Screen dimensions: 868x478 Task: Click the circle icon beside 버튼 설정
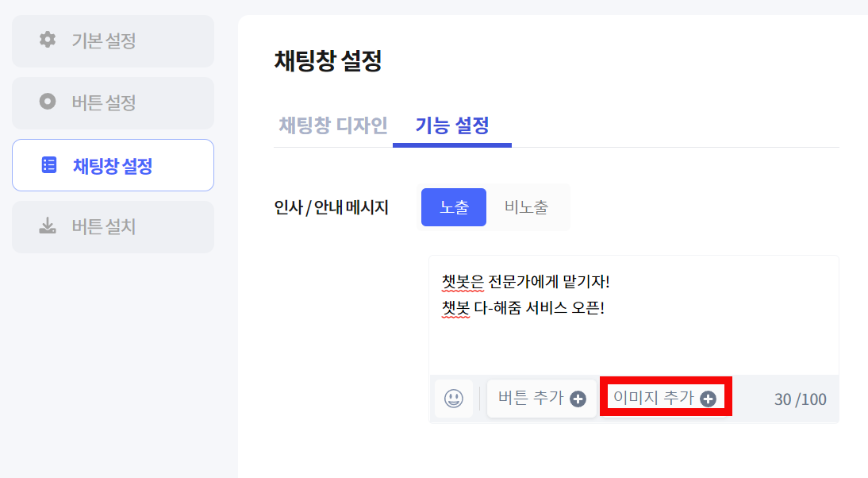pyautogui.click(x=48, y=102)
